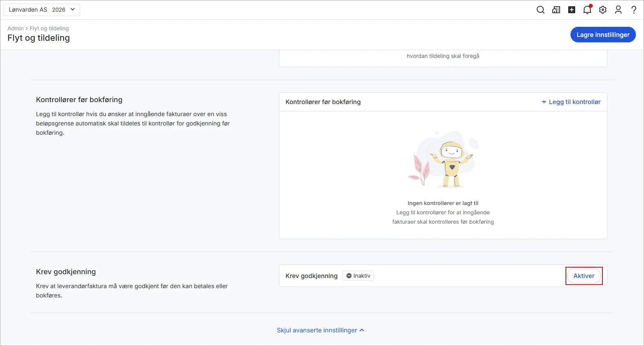
Task: Click the plus square create icon
Action: tap(572, 10)
